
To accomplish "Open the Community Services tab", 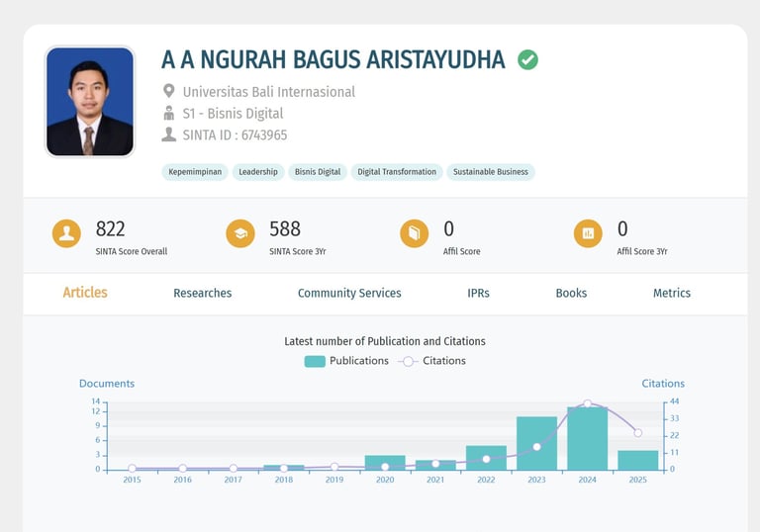I will 349,293.
